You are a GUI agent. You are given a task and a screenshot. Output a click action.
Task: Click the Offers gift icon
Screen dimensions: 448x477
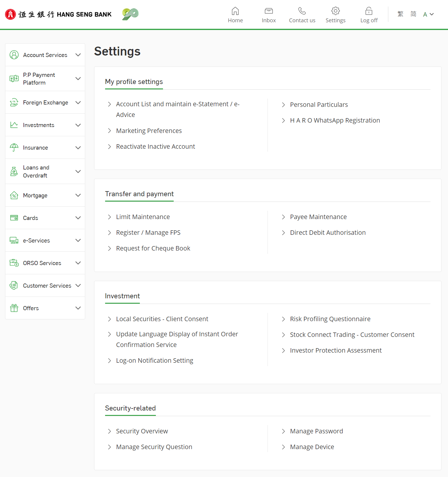point(14,308)
